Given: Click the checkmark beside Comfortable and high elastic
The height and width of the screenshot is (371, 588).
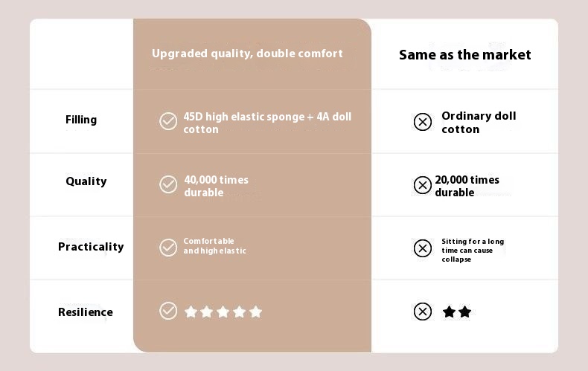Looking at the screenshot, I should [168, 248].
